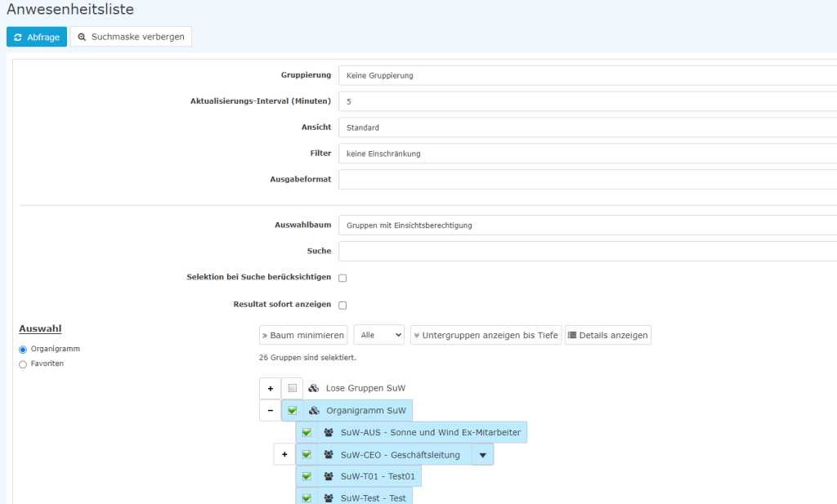The image size is (837, 504).
Task: Click the "26 Gruppen sind selektiert." text
Action: pyautogui.click(x=307, y=357)
